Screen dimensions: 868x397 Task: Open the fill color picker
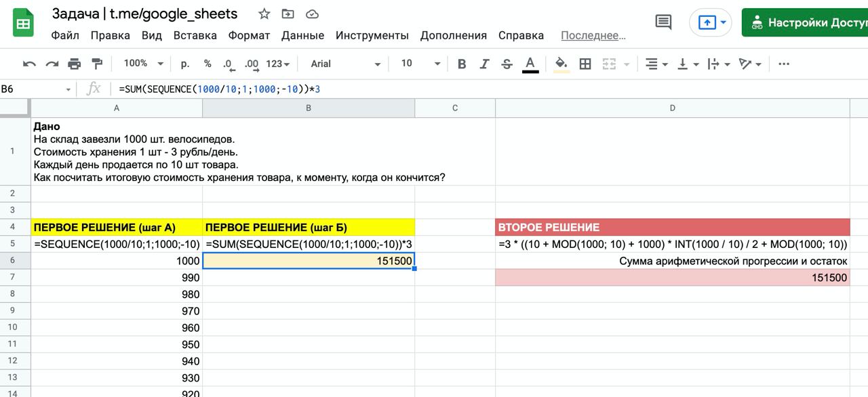(x=561, y=64)
